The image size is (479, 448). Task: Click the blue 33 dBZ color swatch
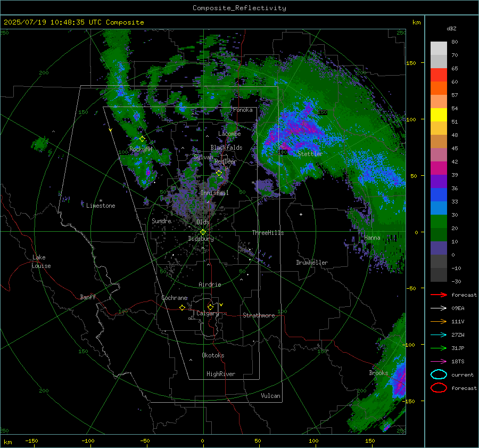pyautogui.click(x=439, y=195)
